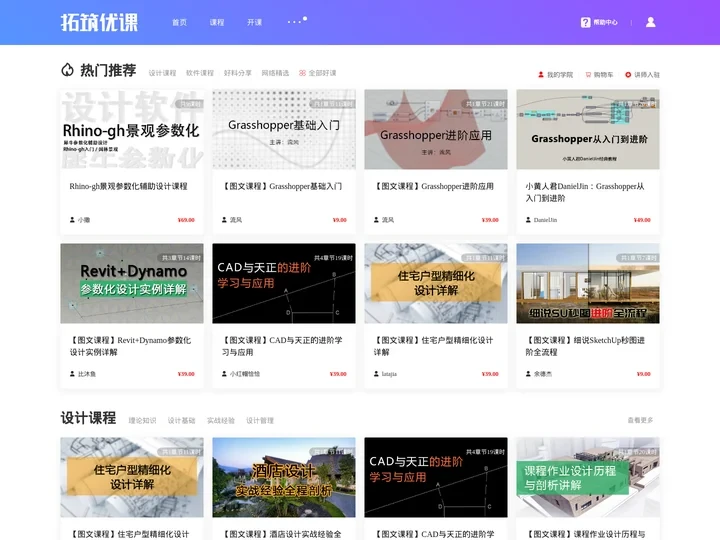Open the 帮助中心 link
The width and height of the screenshot is (720, 540).
click(x=605, y=22)
